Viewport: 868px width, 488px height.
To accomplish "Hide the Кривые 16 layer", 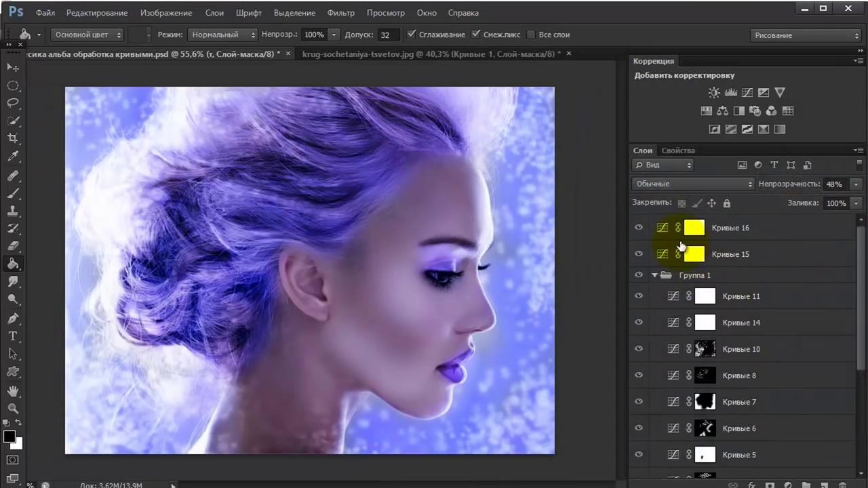I will click(639, 228).
